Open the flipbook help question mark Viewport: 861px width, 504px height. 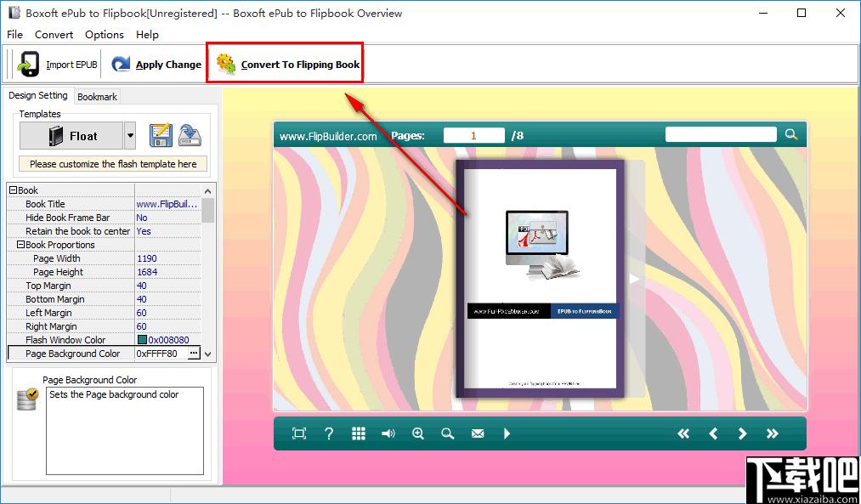[x=329, y=433]
